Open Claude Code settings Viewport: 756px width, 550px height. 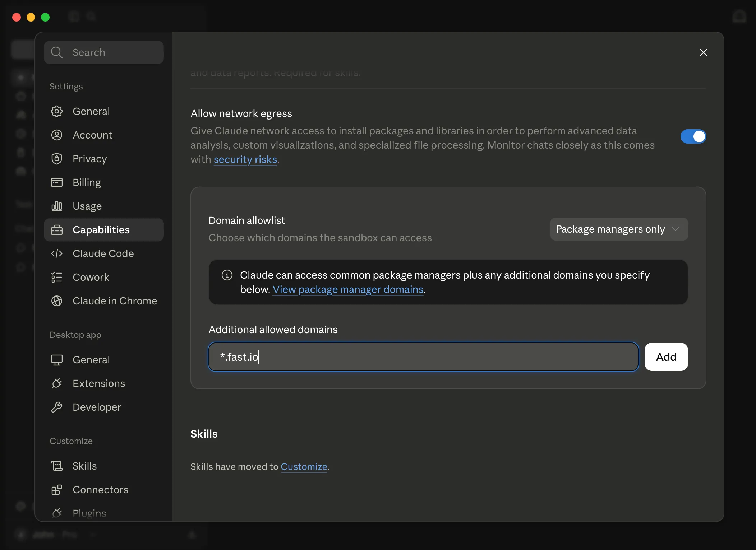click(x=104, y=253)
